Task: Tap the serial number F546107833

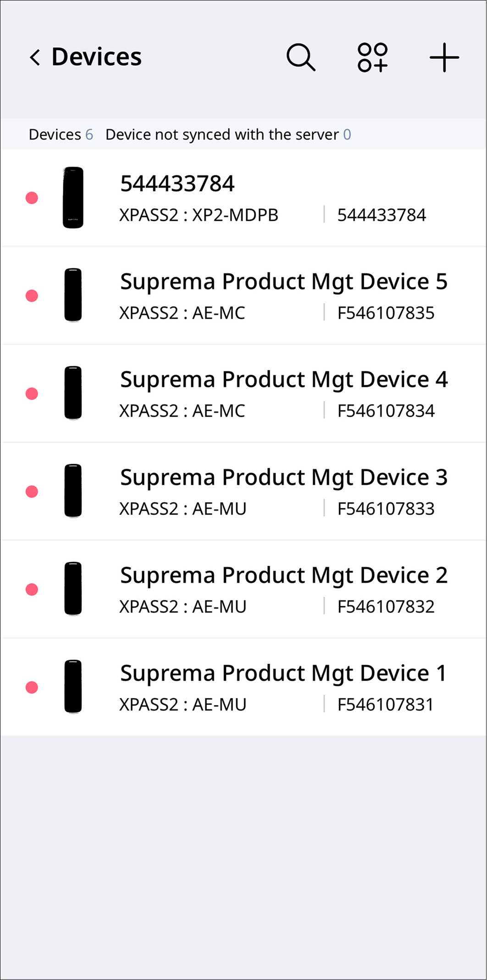Action: click(386, 509)
